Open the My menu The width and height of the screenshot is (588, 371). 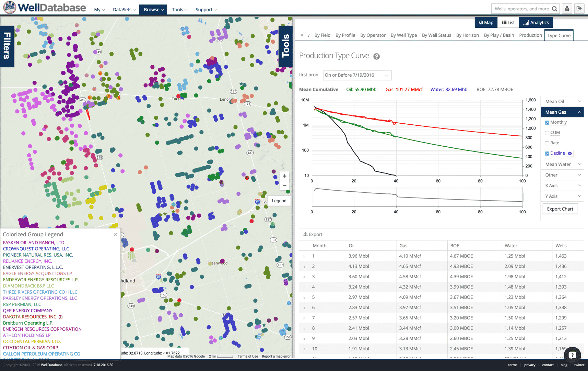pyautogui.click(x=99, y=10)
